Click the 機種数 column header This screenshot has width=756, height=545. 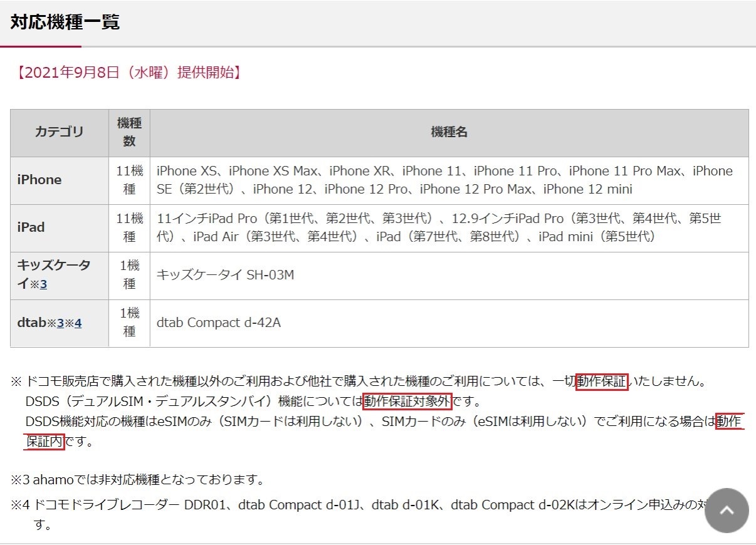(x=129, y=133)
